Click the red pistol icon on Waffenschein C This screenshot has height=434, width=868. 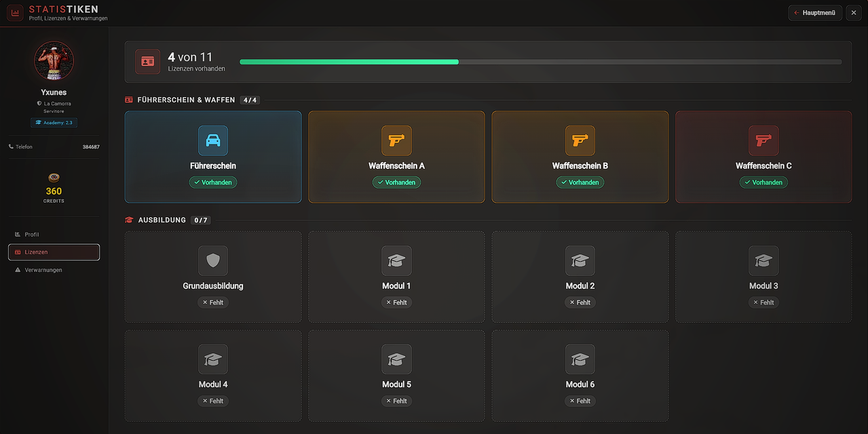click(763, 140)
